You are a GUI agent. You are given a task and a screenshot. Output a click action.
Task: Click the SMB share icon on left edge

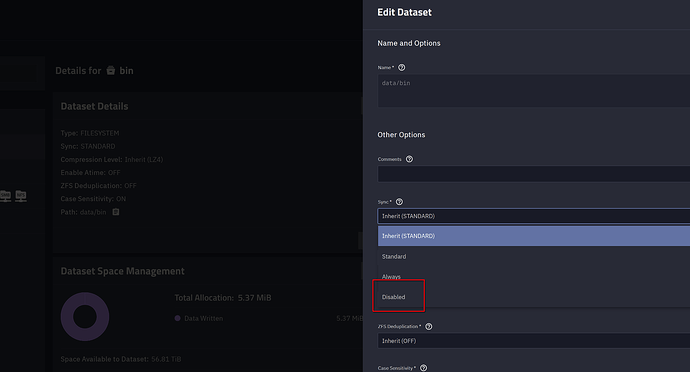click(5, 195)
